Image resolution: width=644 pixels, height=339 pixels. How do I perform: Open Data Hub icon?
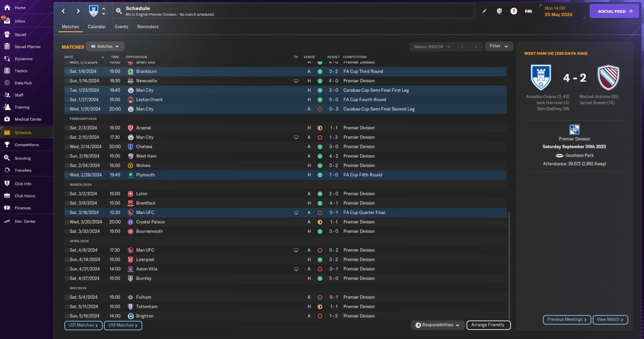pos(7,83)
